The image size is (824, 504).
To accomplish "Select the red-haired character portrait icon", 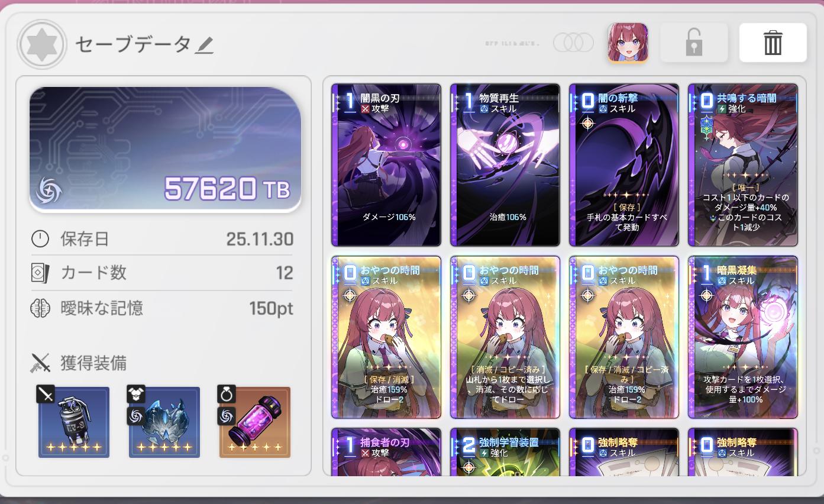I will pos(628,43).
